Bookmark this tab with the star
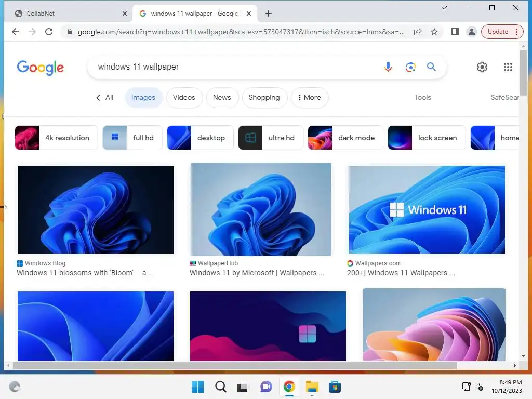 434,32
